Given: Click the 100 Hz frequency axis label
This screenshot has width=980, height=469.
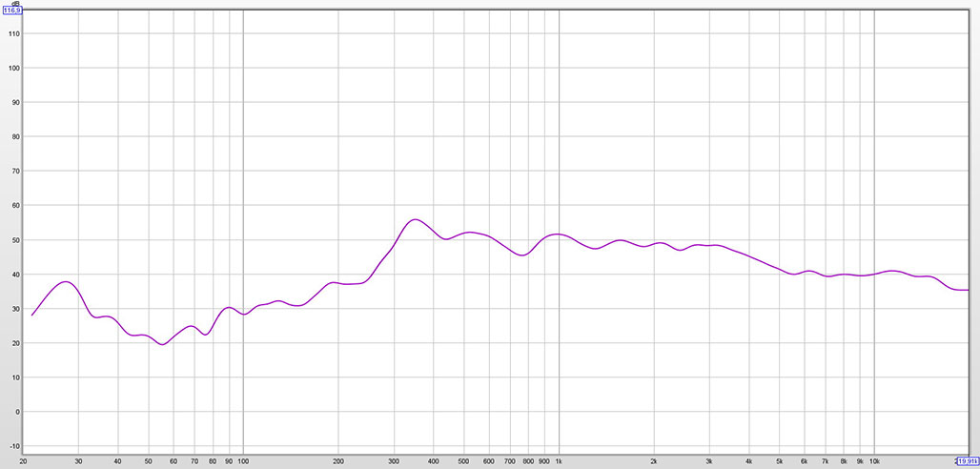Looking at the screenshot, I should pyautogui.click(x=243, y=460).
